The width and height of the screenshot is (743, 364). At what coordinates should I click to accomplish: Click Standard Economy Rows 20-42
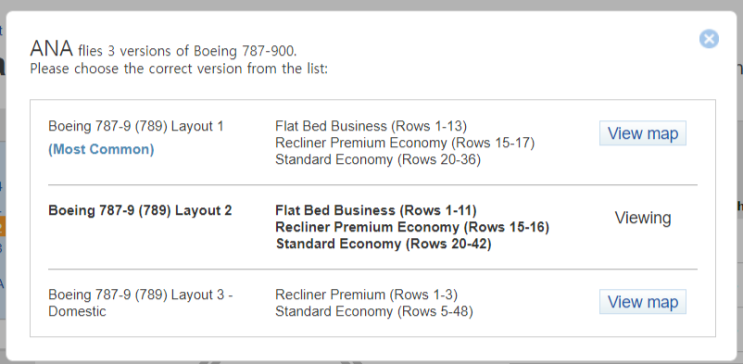(x=383, y=244)
